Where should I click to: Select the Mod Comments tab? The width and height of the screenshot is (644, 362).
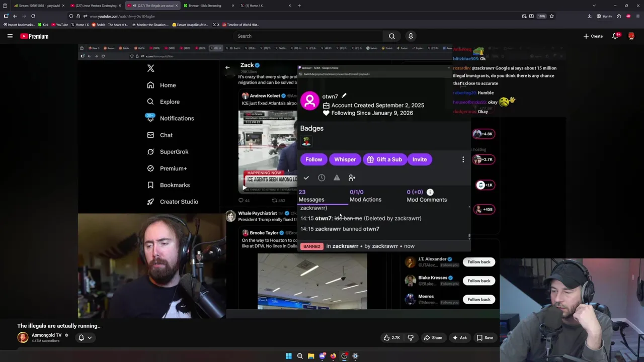point(427,196)
